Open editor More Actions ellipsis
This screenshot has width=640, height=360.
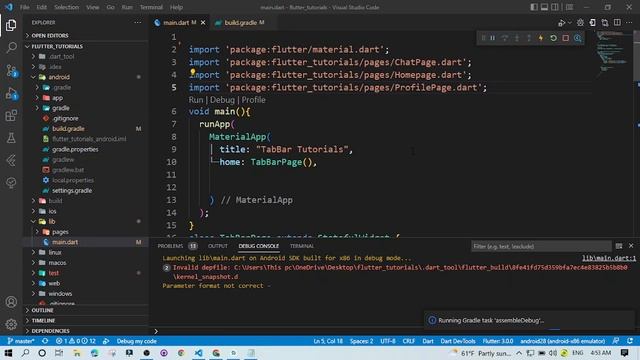click(x=629, y=23)
